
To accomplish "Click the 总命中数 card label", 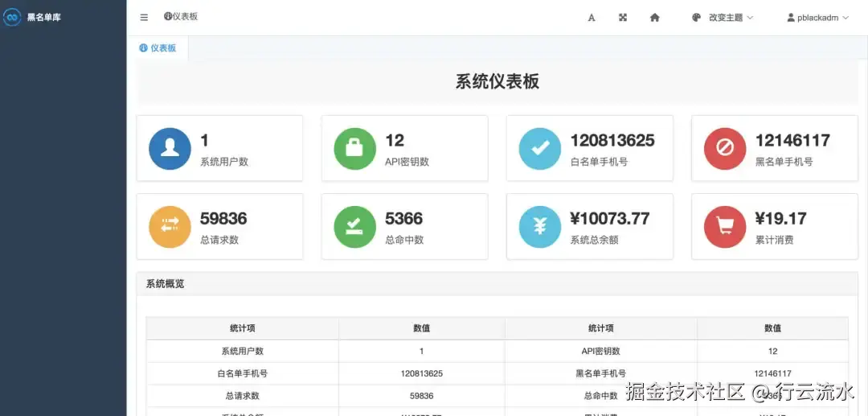I will 404,240.
